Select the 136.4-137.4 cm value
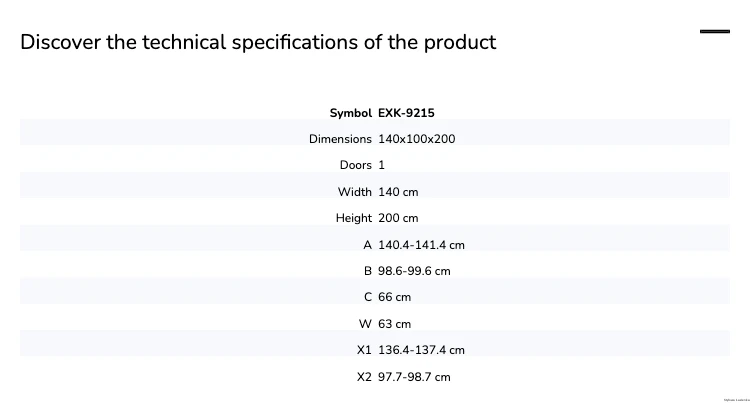Screen dimensions: 750x403 pyautogui.click(x=421, y=350)
